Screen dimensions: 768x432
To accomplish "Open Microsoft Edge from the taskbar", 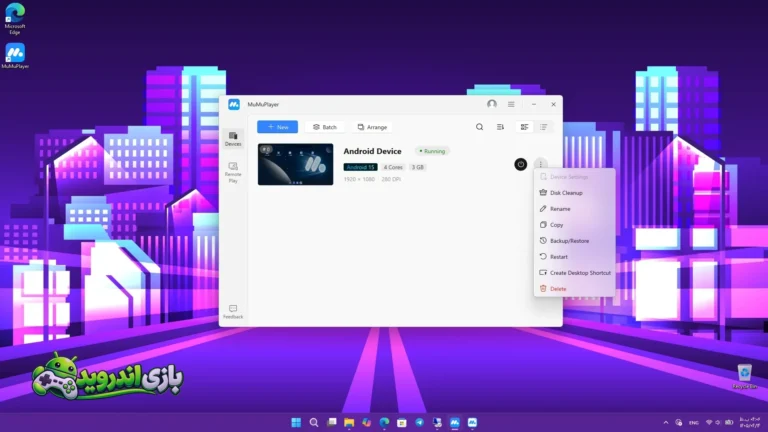I will (x=384, y=422).
